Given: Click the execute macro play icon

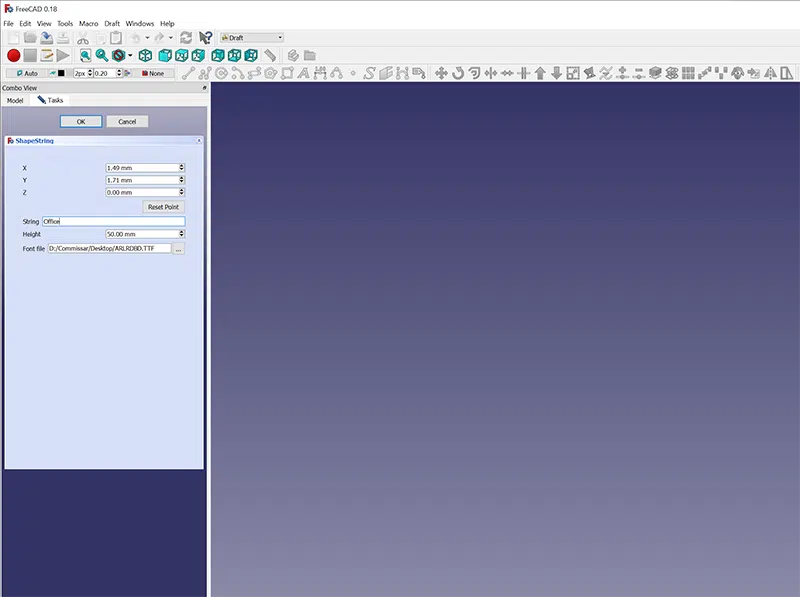Looking at the screenshot, I should tap(63, 55).
